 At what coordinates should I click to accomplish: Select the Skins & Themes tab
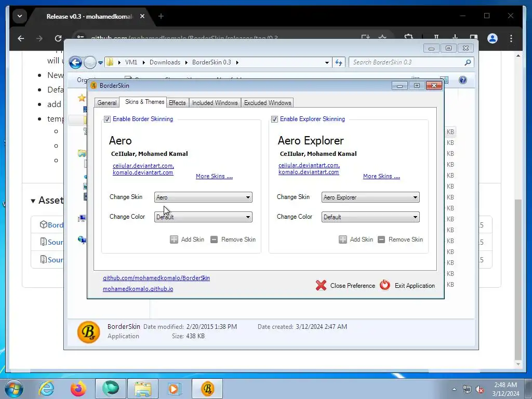click(x=144, y=102)
